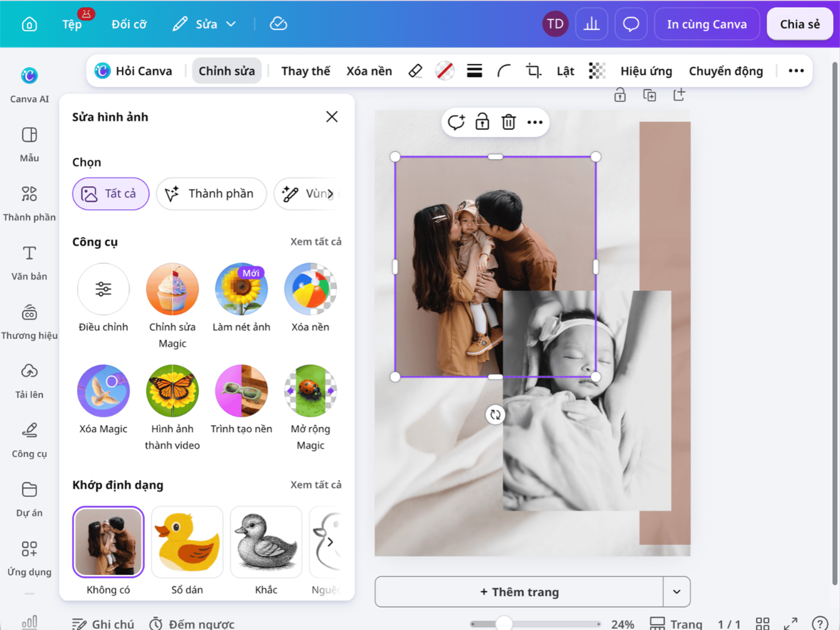Click cloud save status icon
The height and width of the screenshot is (630, 840).
pyautogui.click(x=278, y=24)
